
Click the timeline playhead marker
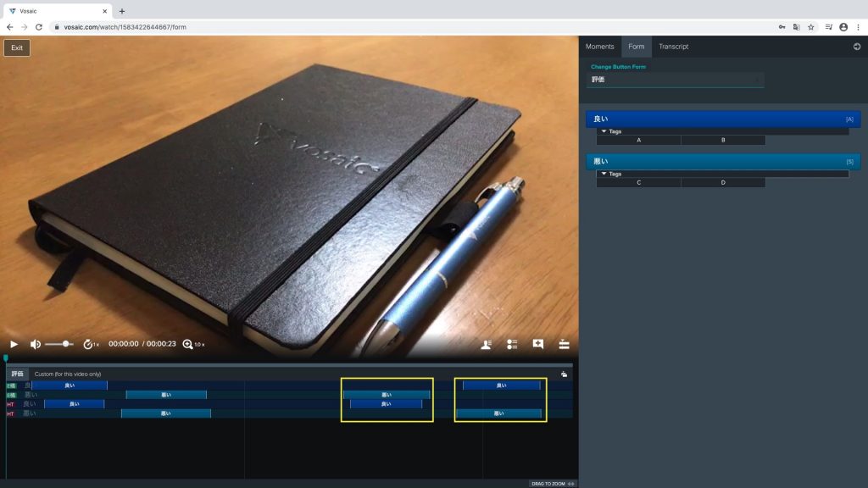pos(6,358)
